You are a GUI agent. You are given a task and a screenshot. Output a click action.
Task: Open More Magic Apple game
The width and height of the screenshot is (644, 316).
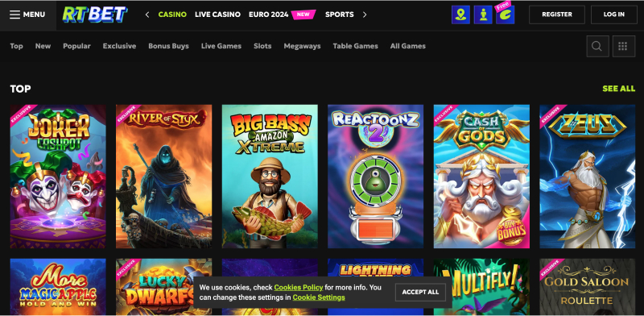[58, 287]
